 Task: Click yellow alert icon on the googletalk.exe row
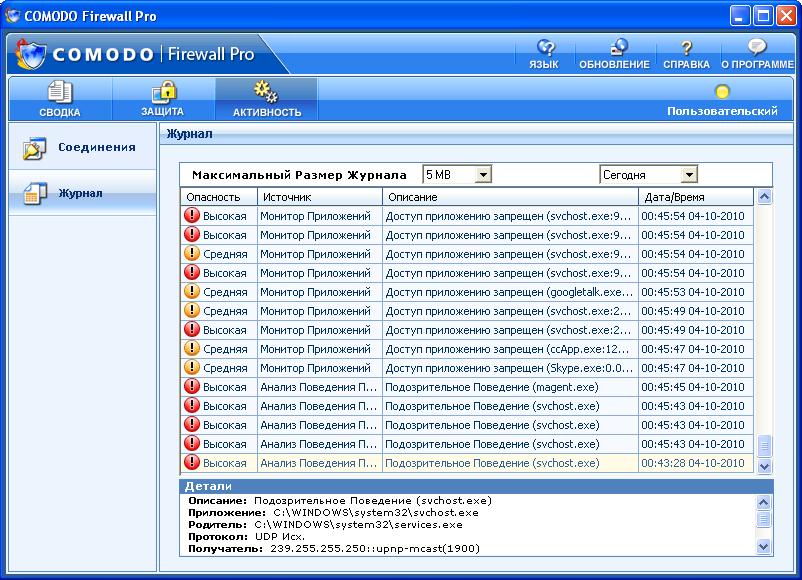pos(192,292)
